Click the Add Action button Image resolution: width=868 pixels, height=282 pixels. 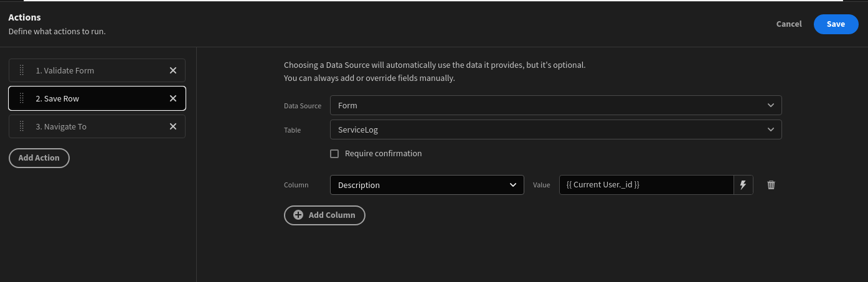coord(39,158)
